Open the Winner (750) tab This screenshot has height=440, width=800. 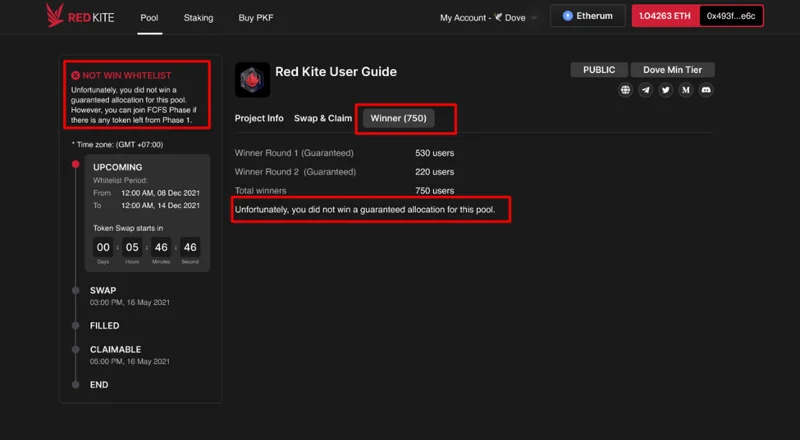coord(398,118)
